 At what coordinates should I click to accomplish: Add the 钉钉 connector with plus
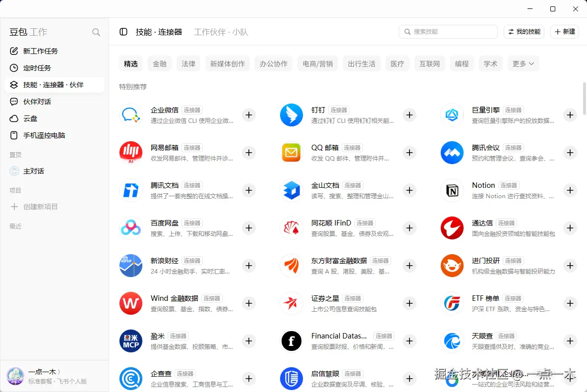(410, 115)
